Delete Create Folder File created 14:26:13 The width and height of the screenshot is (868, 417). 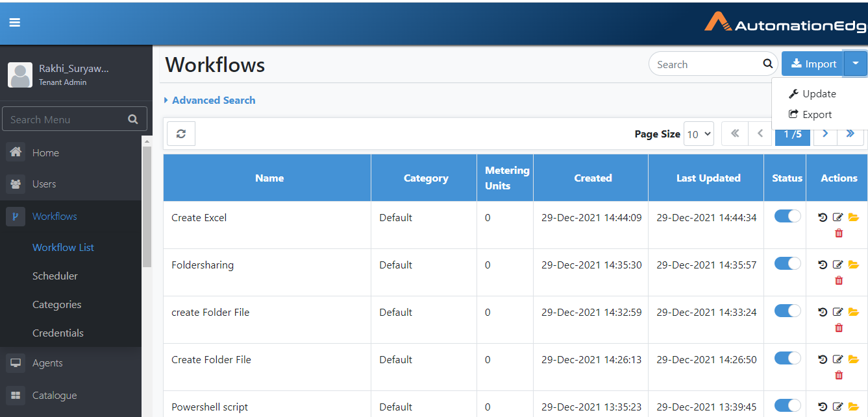click(839, 375)
